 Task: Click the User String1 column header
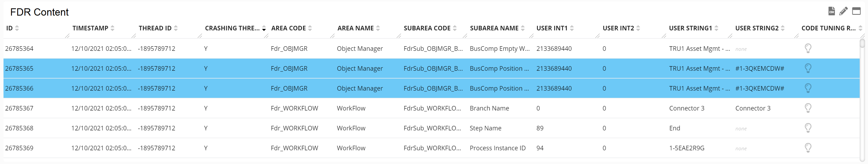click(691, 28)
